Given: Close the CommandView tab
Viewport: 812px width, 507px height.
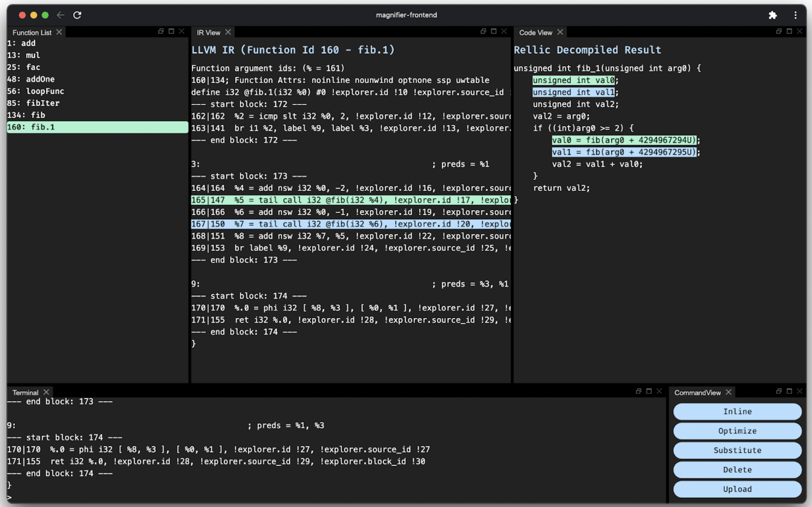Looking at the screenshot, I should click(x=728, y=392).
